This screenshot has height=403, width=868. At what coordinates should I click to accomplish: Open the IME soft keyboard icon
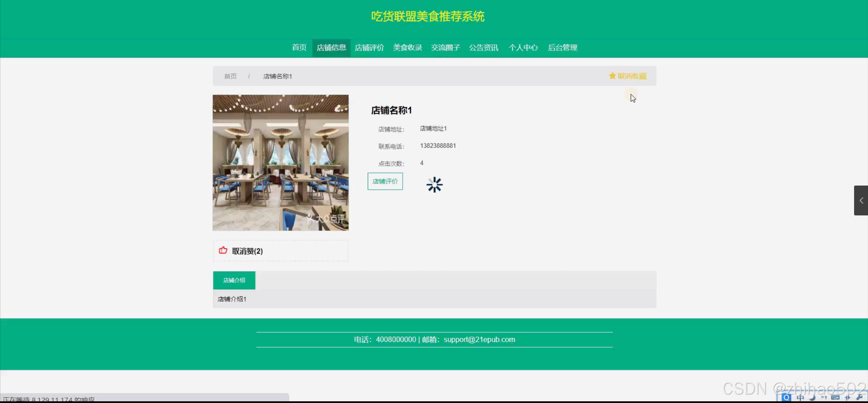tap(835, 397)
